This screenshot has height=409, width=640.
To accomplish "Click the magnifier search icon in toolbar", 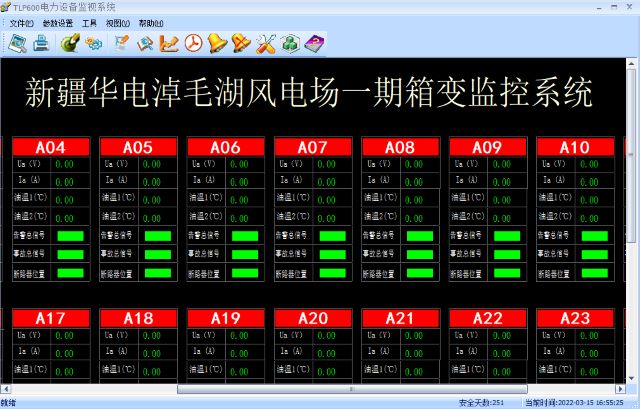I will click(145, 43).
